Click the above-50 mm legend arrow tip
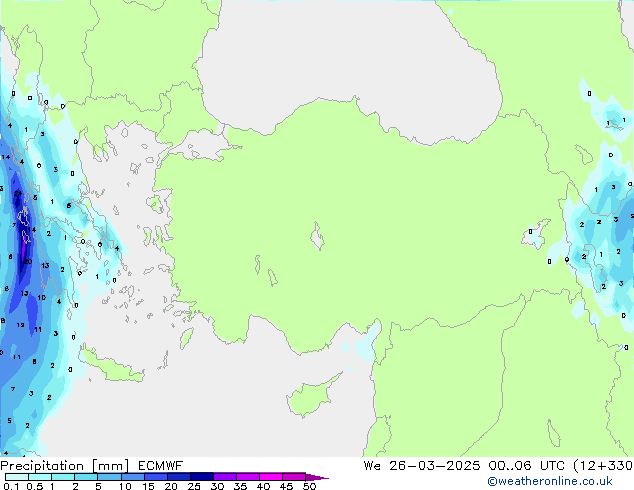The image size is (634, 490). click(317, 477)
